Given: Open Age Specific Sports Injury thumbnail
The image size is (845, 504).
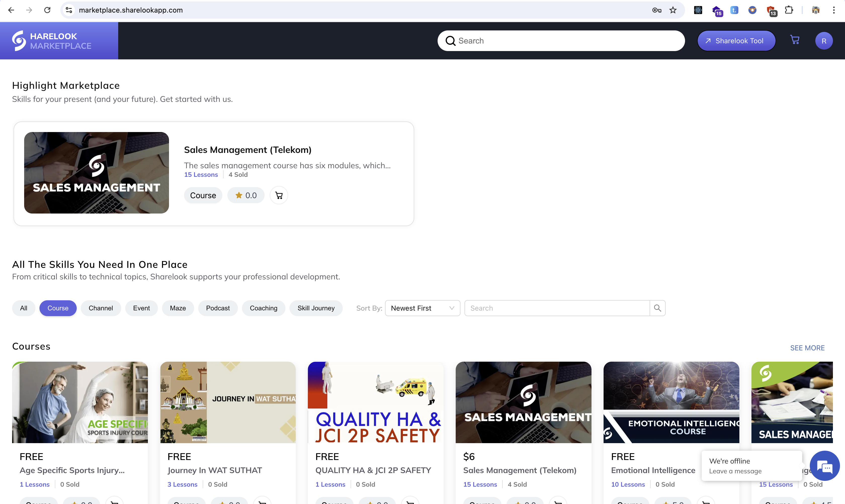Looking at the screenshot, I should click(x=80, y=402).
